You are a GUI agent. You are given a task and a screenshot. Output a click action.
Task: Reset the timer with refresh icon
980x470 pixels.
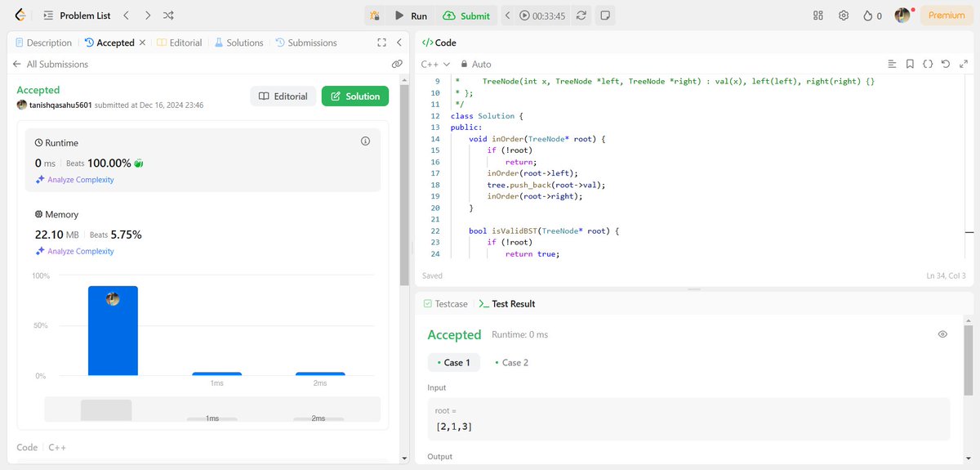pos(581,16)
